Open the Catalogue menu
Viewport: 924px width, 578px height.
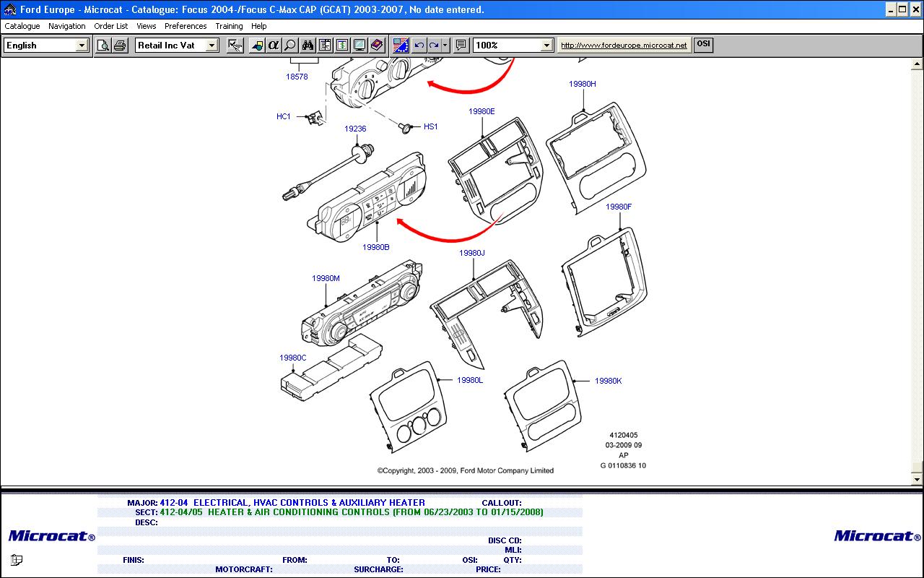[22, 26]
